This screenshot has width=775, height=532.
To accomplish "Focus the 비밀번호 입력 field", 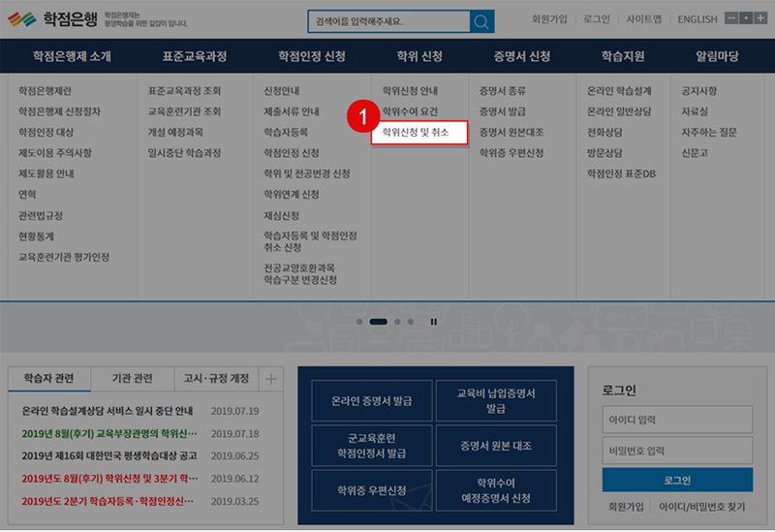I will pos(677,451).
